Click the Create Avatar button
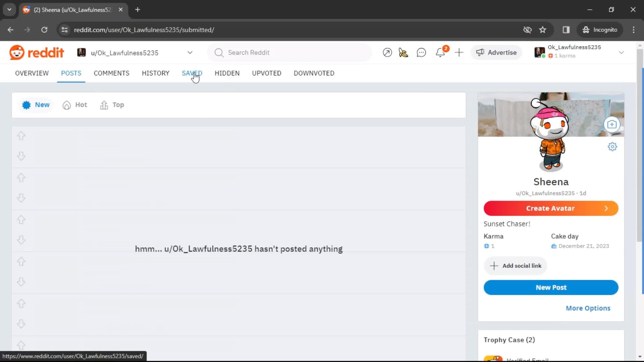This screenshot has width=644, height=362. 550,208
